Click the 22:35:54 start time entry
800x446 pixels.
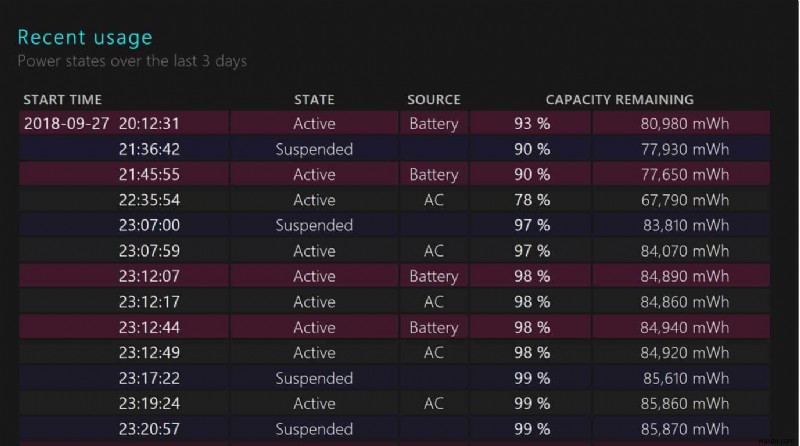coord(149,200)
